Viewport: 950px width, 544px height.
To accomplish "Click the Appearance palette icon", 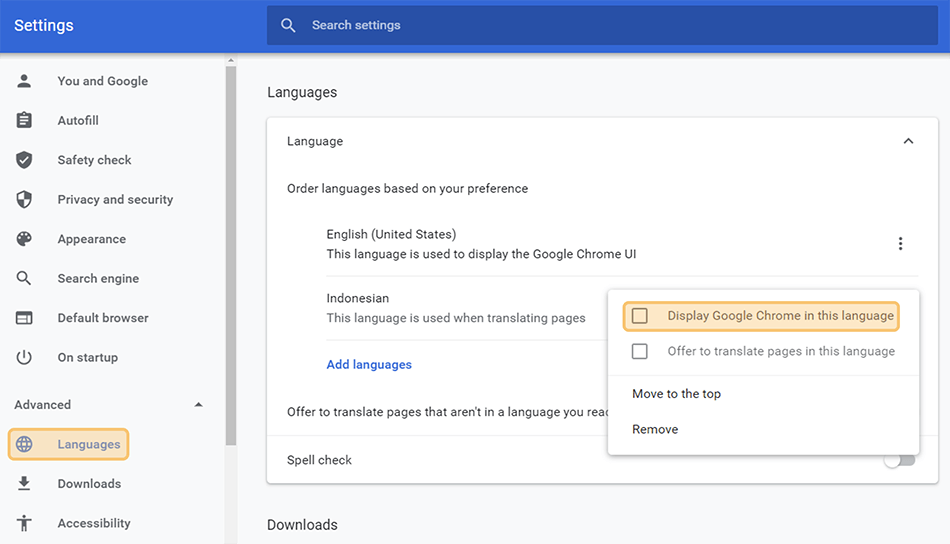I will [x=24, y=239].
